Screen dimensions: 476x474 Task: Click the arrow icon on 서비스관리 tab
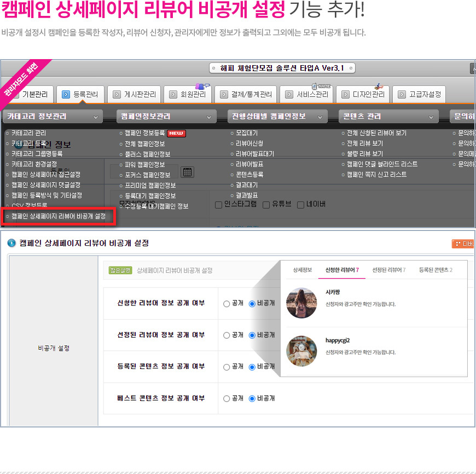point(289,95)
